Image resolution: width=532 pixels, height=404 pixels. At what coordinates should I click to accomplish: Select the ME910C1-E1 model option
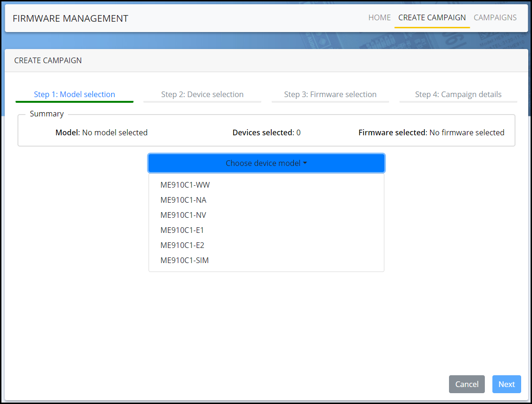coord(266,231)
